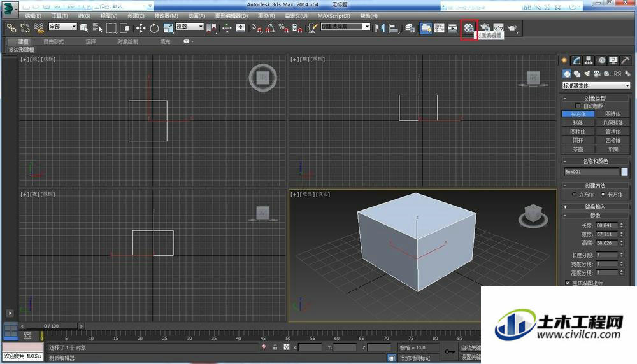Click the 圆柱体 primitive button

578,132
